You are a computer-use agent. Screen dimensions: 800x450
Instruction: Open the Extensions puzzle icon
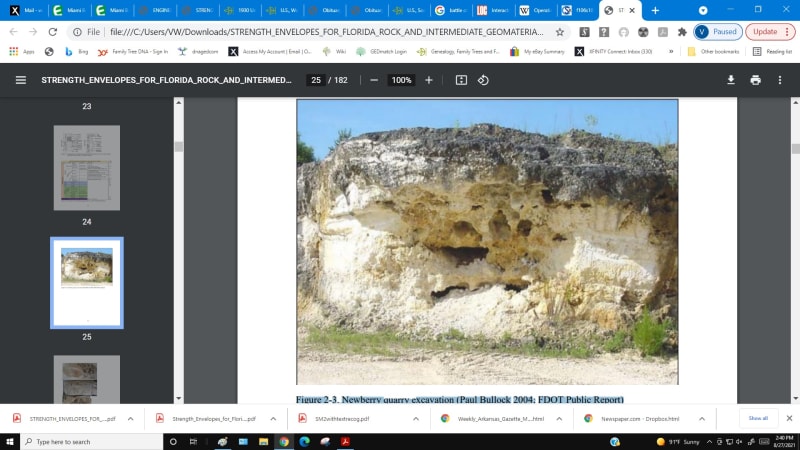(x=682, y=32)
